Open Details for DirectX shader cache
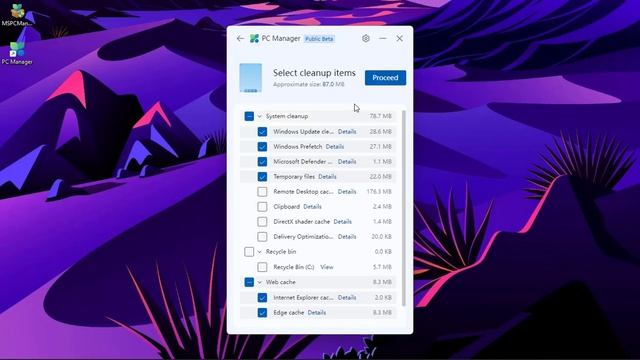Viewport: 640px width, 360px height. tap(342, 222)
